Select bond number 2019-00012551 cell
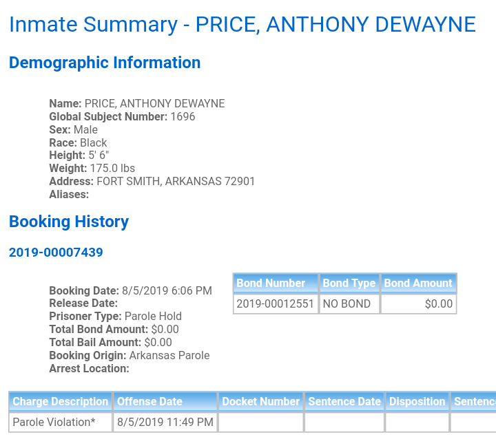The width and height of the screenshot is (496, 448). point(276,304)
